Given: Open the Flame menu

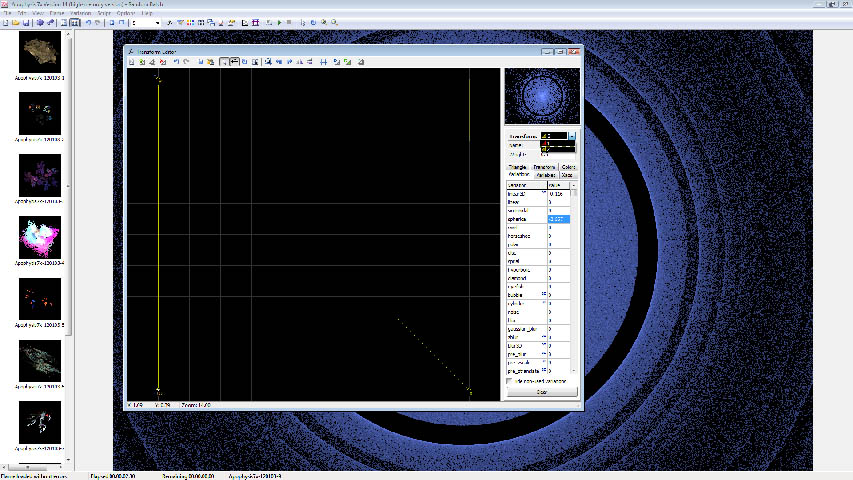Looking at the screenshot, I should (57, 13).
